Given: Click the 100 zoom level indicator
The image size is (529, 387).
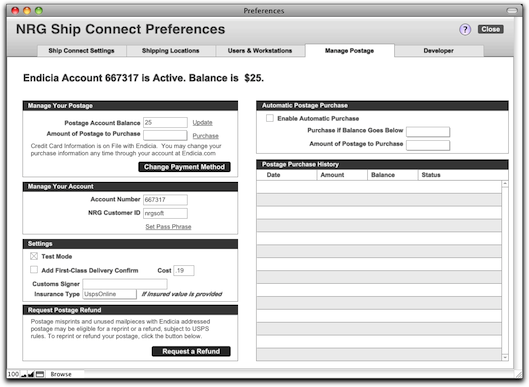Looking at the screenshot, I should (x=13, y=374).
